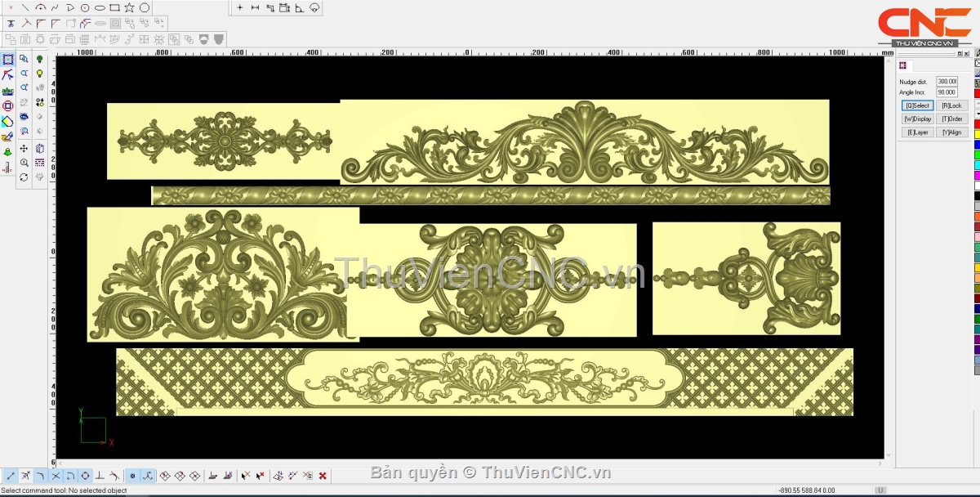Click the yellow light bulb icon

(39, 74)
